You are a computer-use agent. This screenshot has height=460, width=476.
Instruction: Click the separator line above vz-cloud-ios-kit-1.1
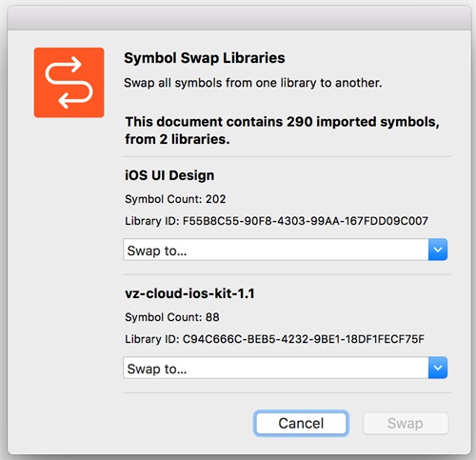287,274
